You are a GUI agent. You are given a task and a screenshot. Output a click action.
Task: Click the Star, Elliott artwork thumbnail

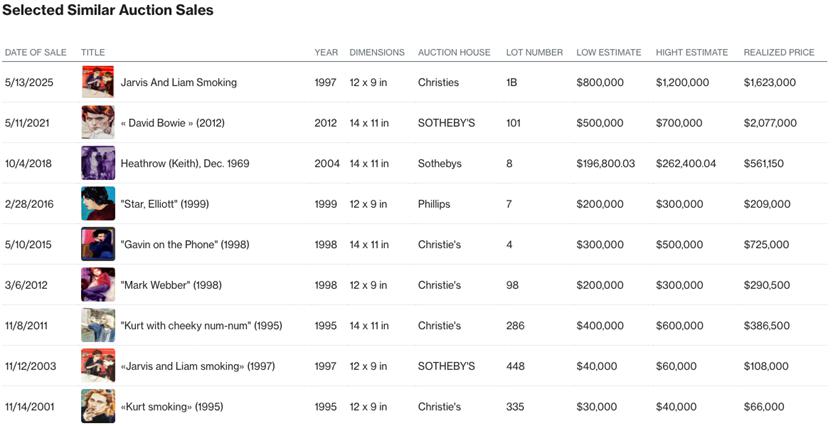pyautogui.click(x=98, y=204)
